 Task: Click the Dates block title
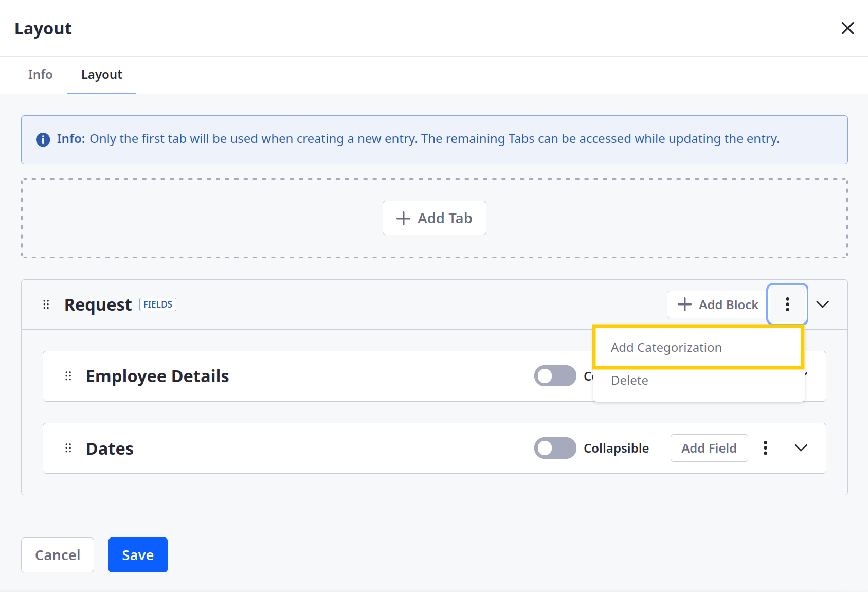point(110,449)
